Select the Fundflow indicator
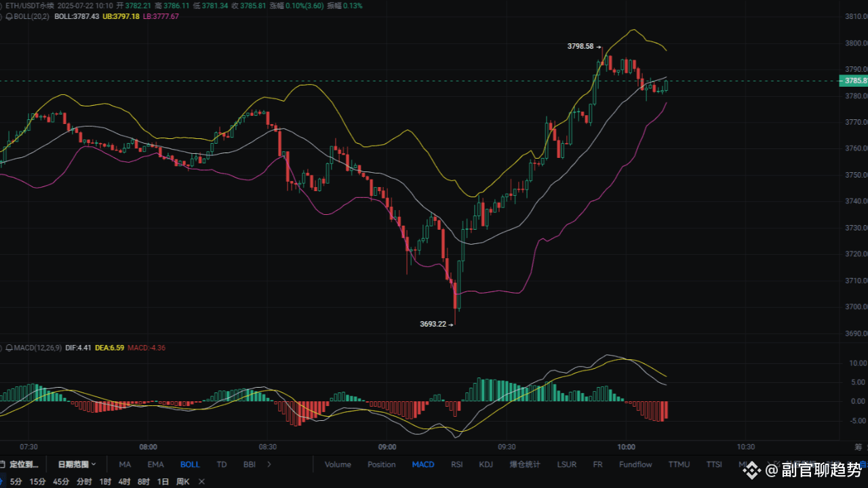Screen dimensions: 868x488 click(635, 464)
